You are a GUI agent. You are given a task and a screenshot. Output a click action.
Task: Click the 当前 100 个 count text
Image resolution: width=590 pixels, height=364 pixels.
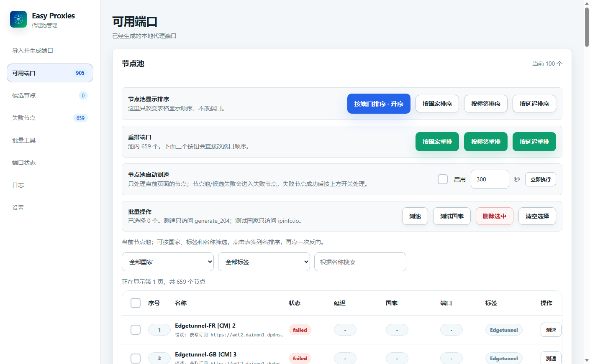click(x=547, y=64)
